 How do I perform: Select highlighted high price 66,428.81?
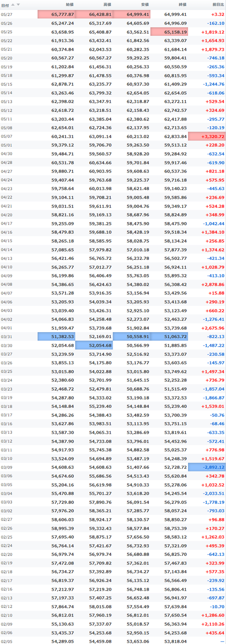coord(94,14)
